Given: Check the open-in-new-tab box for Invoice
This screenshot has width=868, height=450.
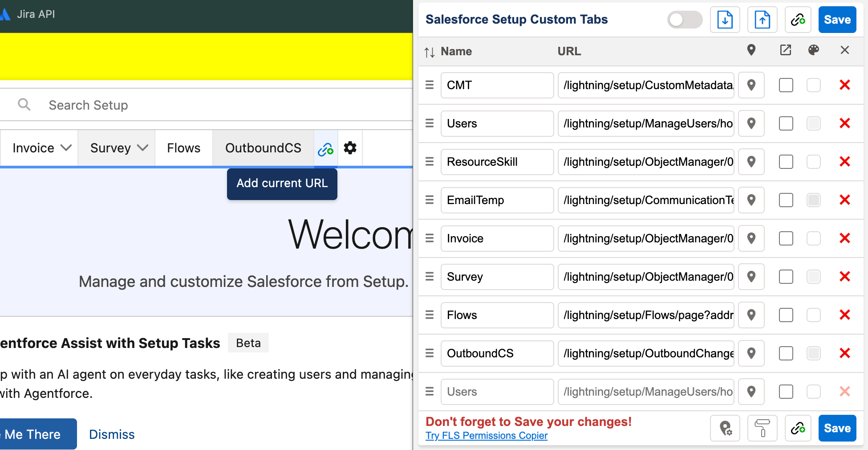Looking at the screenshot, I should [x=786, y=238].
